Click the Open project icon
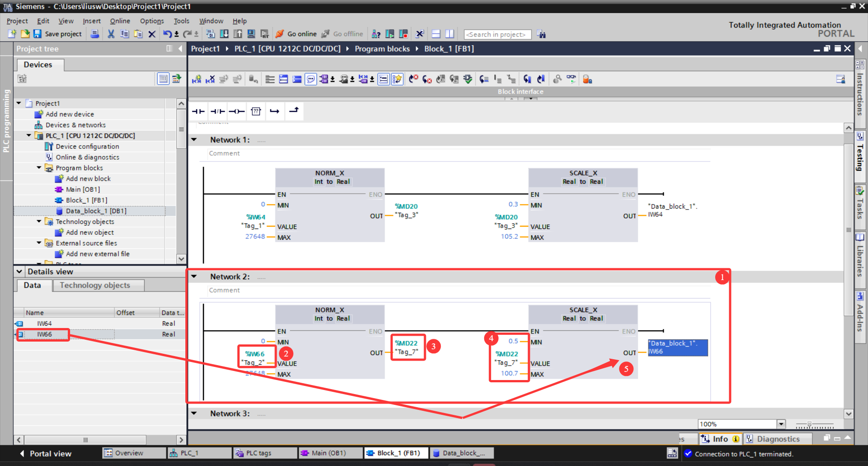Screen dimensions: 868x466 [25, 34]
